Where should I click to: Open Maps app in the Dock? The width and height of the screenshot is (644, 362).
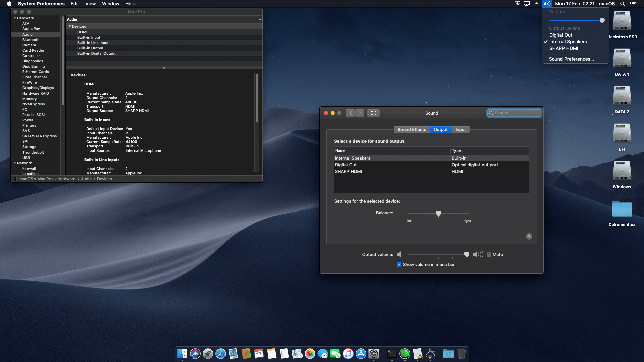point(297,354)
